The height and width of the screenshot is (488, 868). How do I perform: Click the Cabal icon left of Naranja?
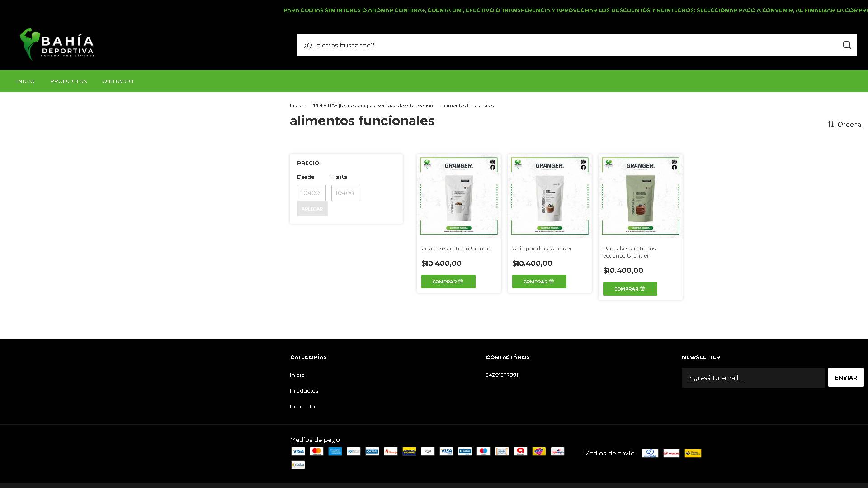[x=372, y=451]
